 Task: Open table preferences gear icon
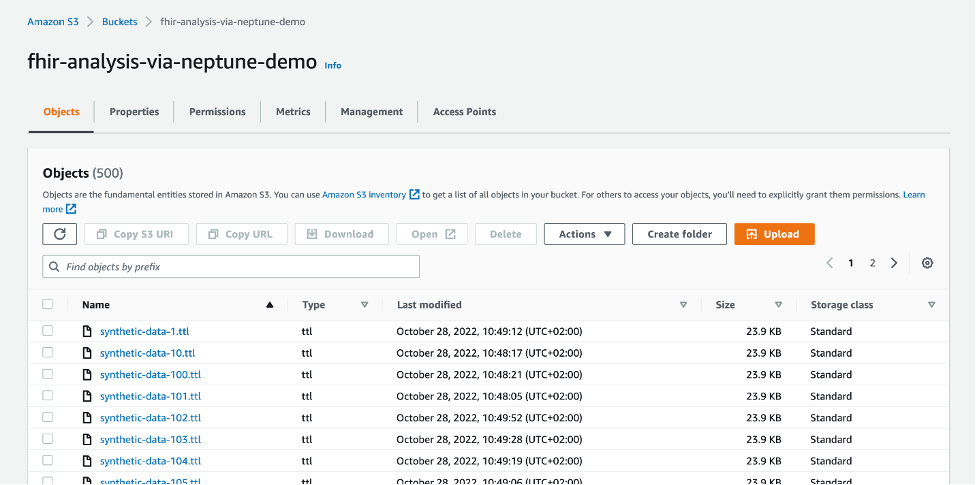pos(927,263)
